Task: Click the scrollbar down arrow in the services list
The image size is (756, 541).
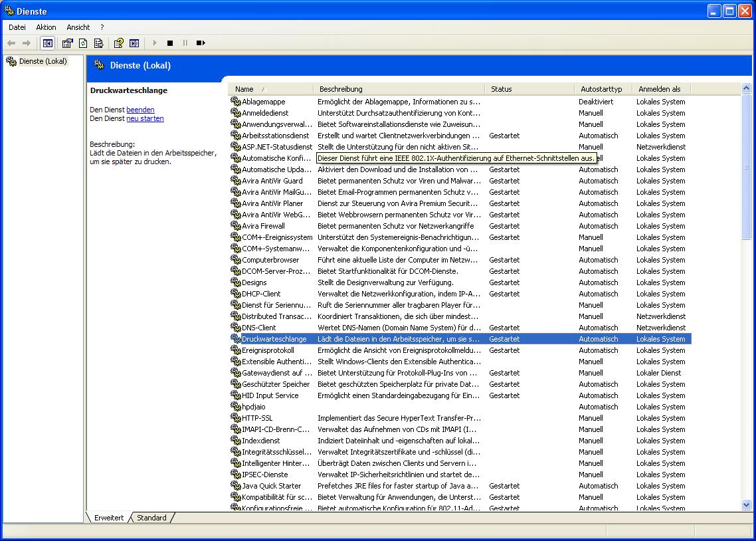Action: point(746,505)
